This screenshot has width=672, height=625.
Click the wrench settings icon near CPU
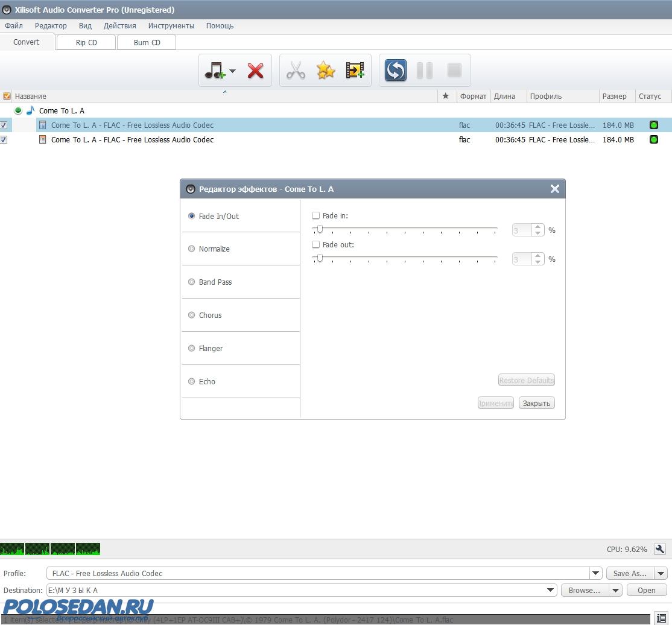click(x=660, y=549)
